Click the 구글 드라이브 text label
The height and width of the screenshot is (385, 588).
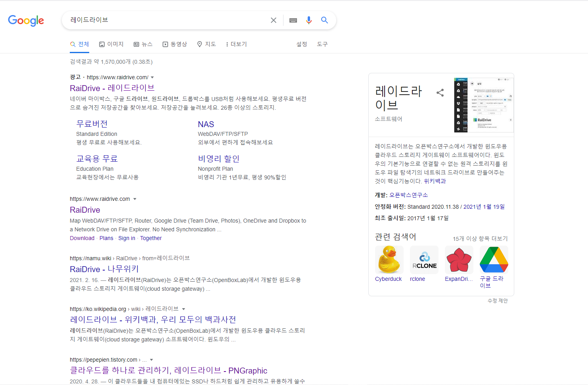pos(492,282)
